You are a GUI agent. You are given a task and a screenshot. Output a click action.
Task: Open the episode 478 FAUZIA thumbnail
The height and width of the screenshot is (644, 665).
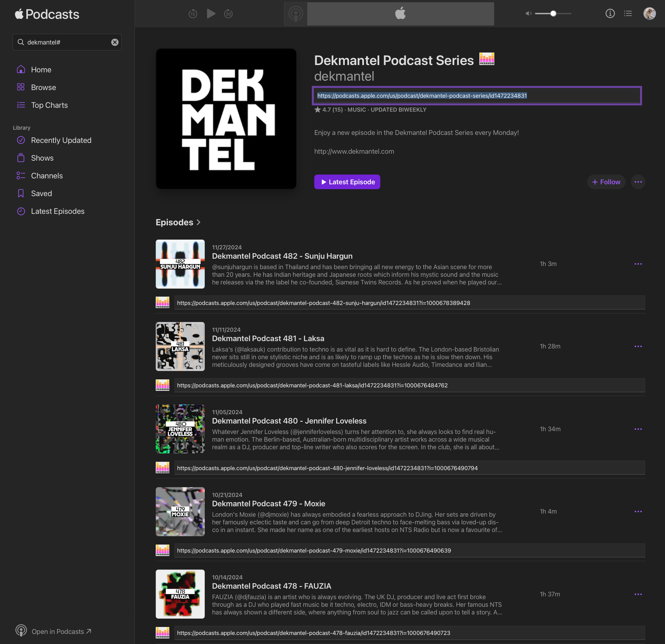pyautogui.click(x=180, y=594)
